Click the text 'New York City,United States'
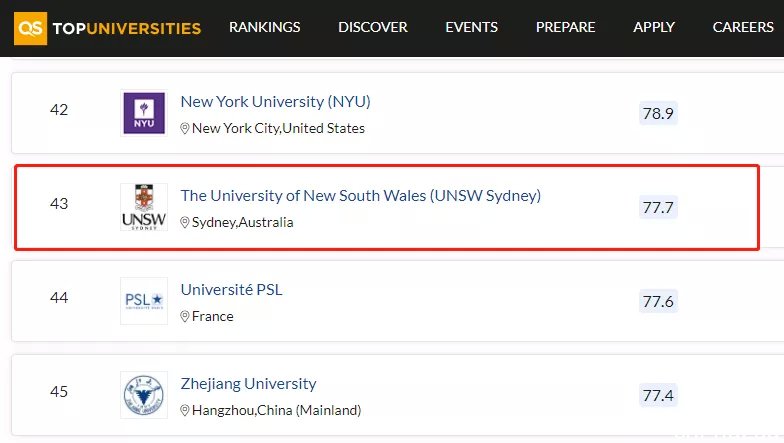Image resolution: width=784 pixels, height=443 pixels. click(278, 128)
